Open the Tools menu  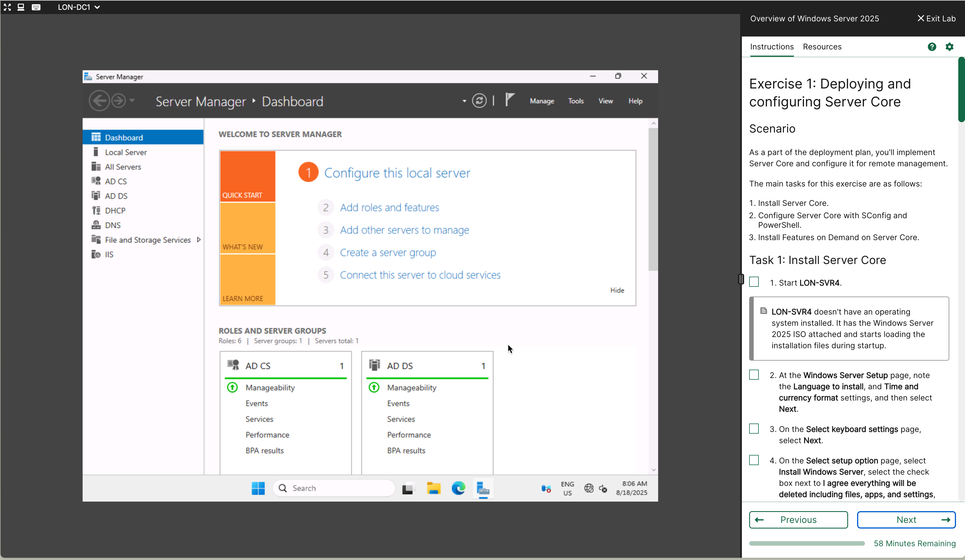point(576,101)
